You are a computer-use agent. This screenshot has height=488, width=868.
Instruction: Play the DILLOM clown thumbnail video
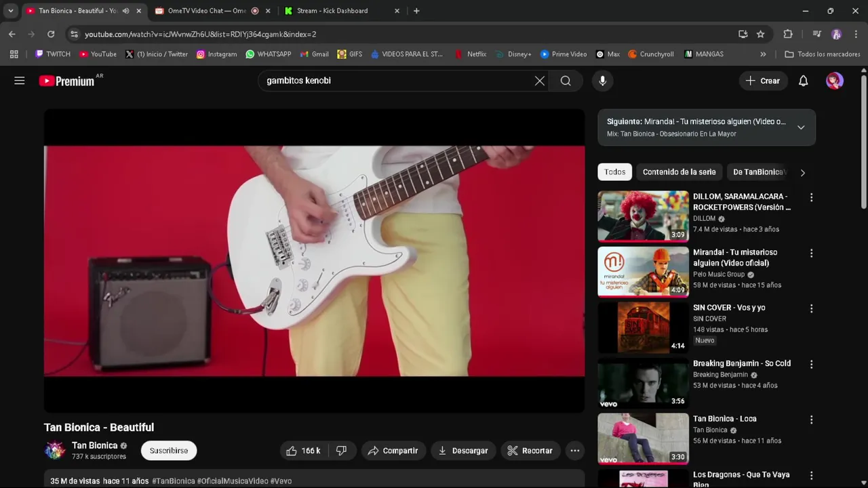pyautogui.click(x=643, y=216)
